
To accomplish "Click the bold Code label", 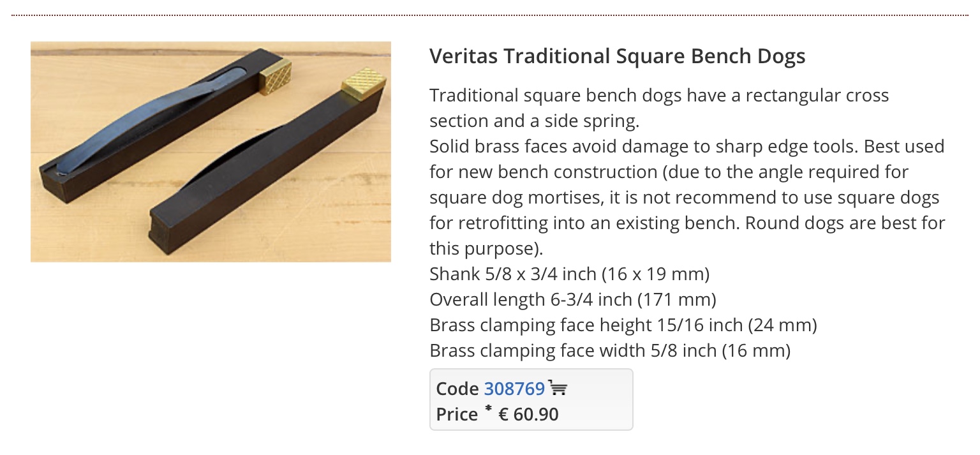I will (457, 389).
